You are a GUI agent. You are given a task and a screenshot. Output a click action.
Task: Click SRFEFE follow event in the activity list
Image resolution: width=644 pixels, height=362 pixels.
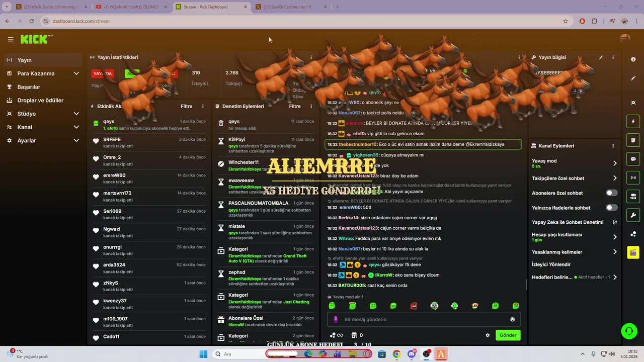(149, 142)
